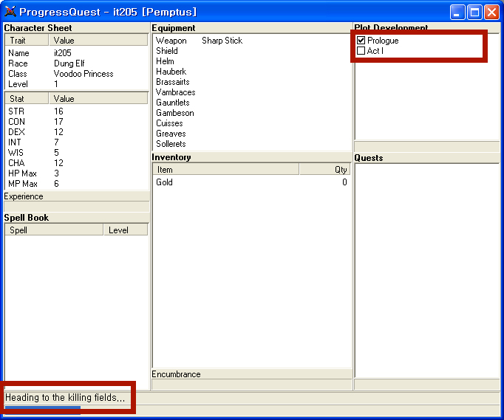Select the INT stat row
504x420 pixels.
click(x=77, y=142)
